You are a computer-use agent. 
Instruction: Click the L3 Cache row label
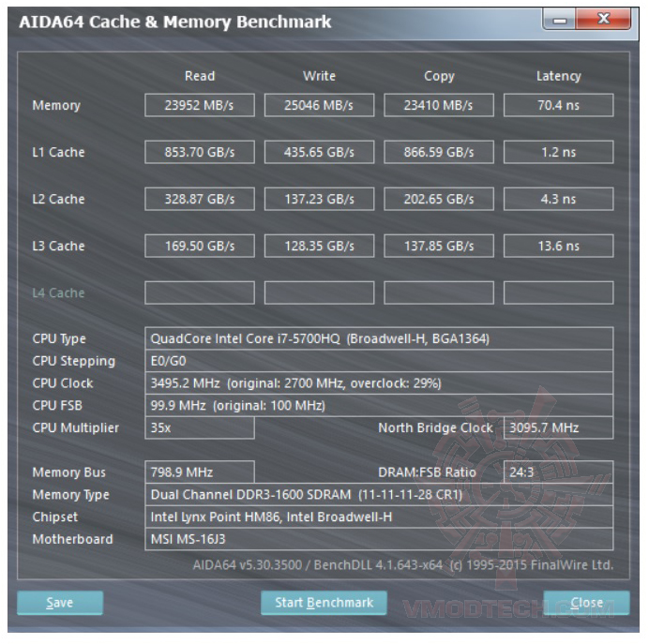[x=58, y=247]
